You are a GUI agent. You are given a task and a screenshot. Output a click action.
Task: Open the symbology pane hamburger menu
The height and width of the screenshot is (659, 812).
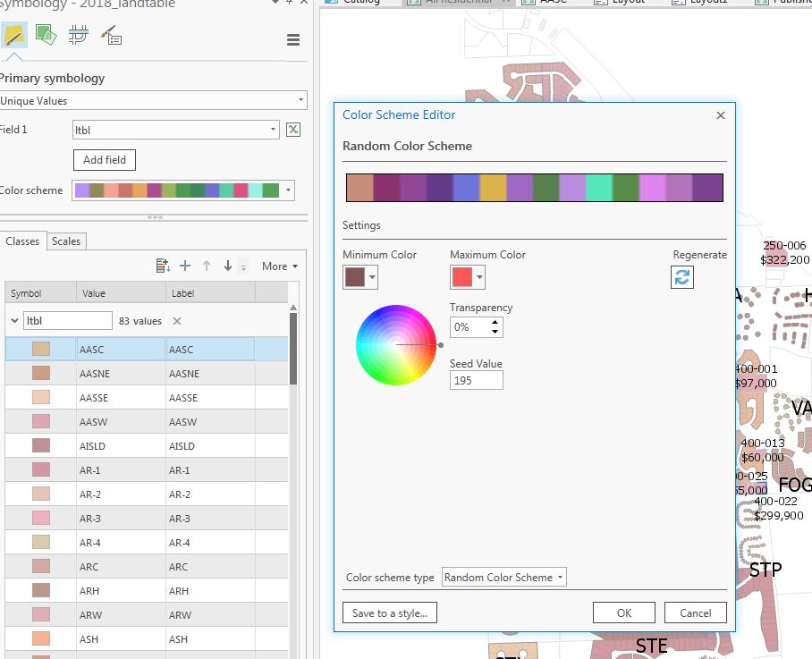292,38
